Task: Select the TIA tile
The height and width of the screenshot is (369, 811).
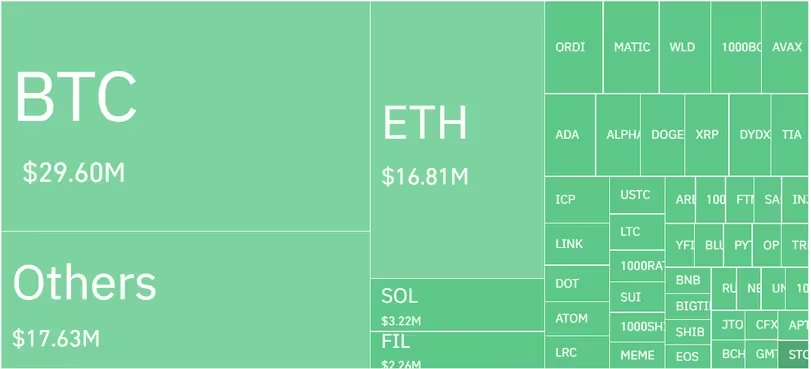Action: pyautogui.click(x=790, y=135)
